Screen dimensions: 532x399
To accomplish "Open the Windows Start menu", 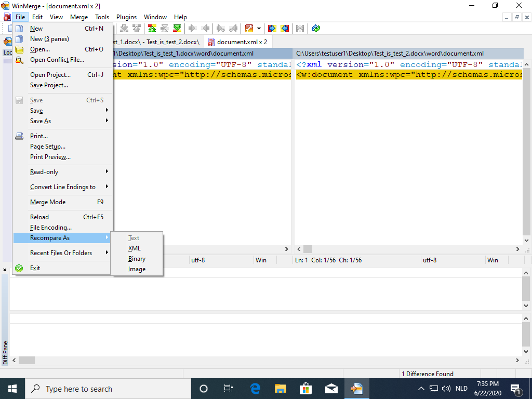I will pyautogui.click(x=12, y=389).
